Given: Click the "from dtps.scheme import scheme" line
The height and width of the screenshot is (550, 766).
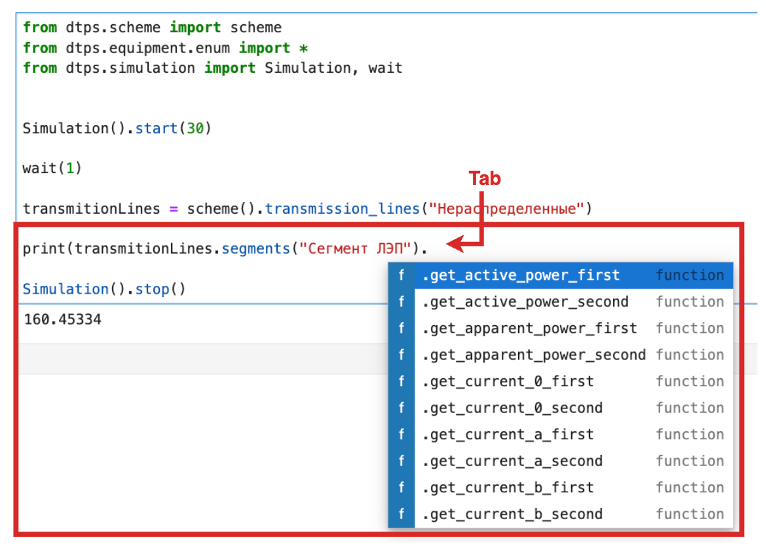Looking at the screenshot, I should click(x=152, y=27).
